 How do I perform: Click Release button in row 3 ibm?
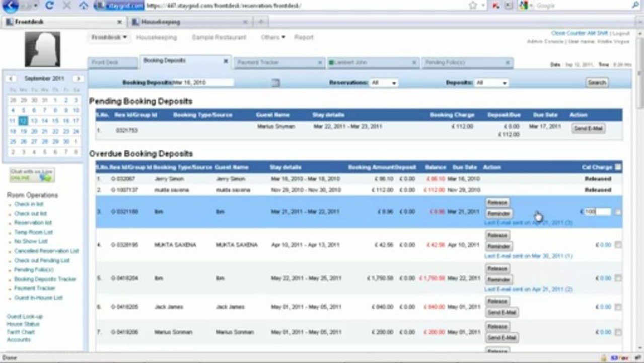[497, 202]
